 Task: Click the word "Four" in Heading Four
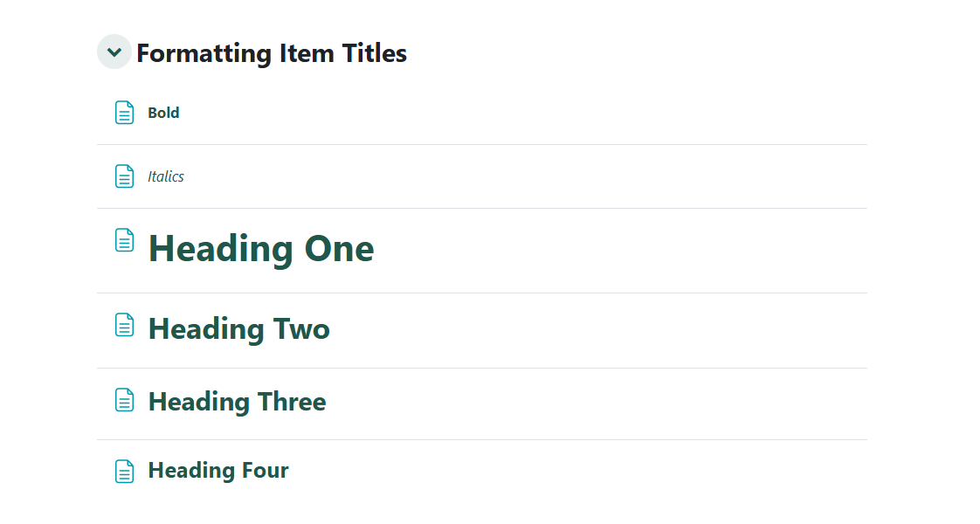[266, 471]
